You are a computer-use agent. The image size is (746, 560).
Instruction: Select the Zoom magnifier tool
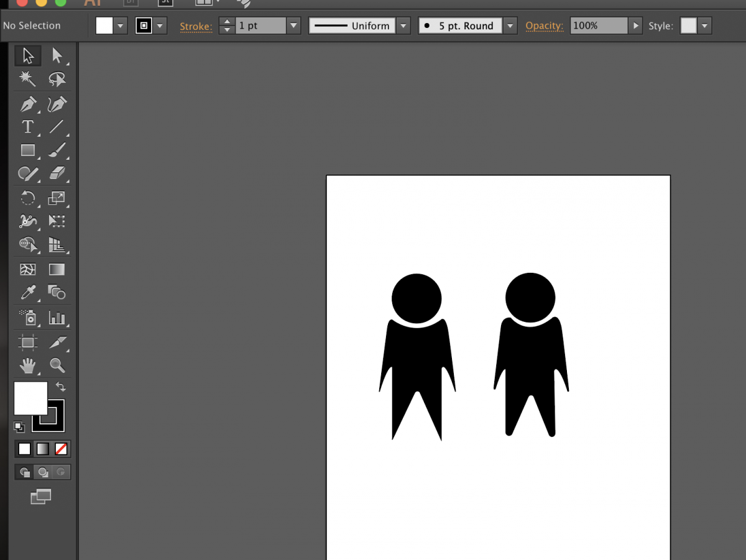point(57,365)
